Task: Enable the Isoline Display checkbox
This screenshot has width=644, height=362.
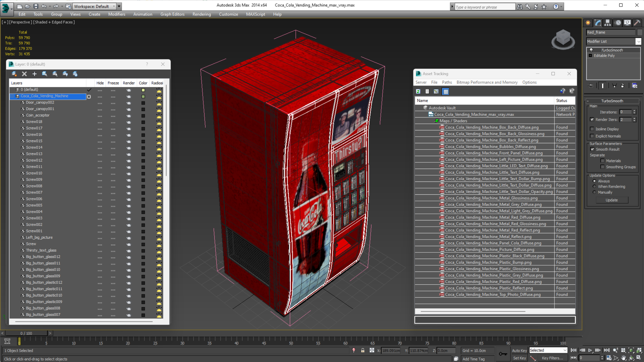Action: 592,129
